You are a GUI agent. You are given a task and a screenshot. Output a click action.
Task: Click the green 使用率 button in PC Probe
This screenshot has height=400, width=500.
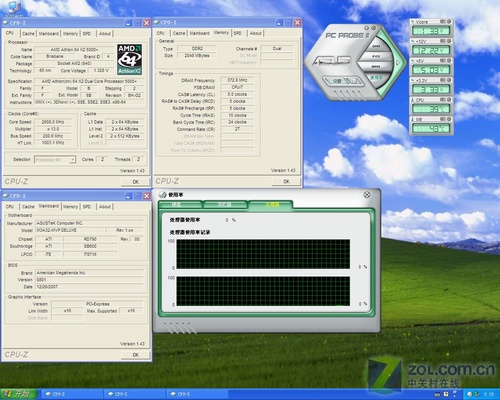377,78
